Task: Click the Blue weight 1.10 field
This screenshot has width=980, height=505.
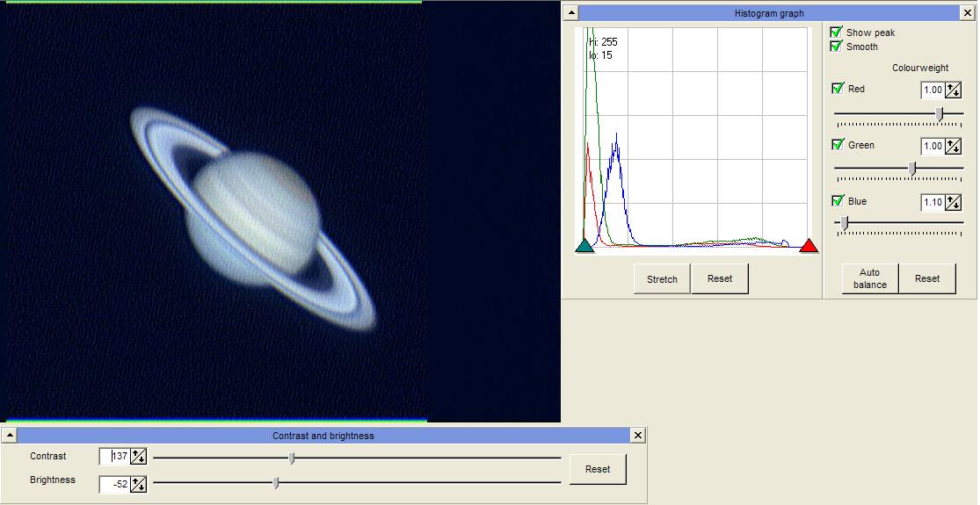Action: (x=933, y=202)
